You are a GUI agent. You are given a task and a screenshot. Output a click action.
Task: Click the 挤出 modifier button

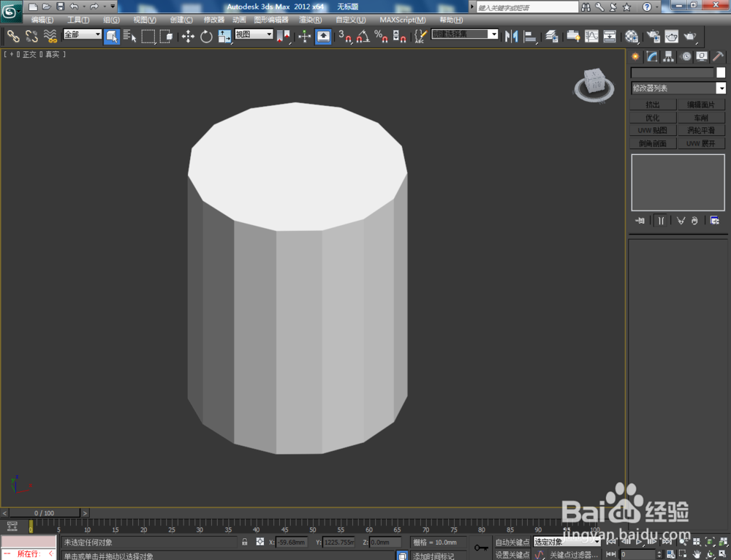click(653, 105)
